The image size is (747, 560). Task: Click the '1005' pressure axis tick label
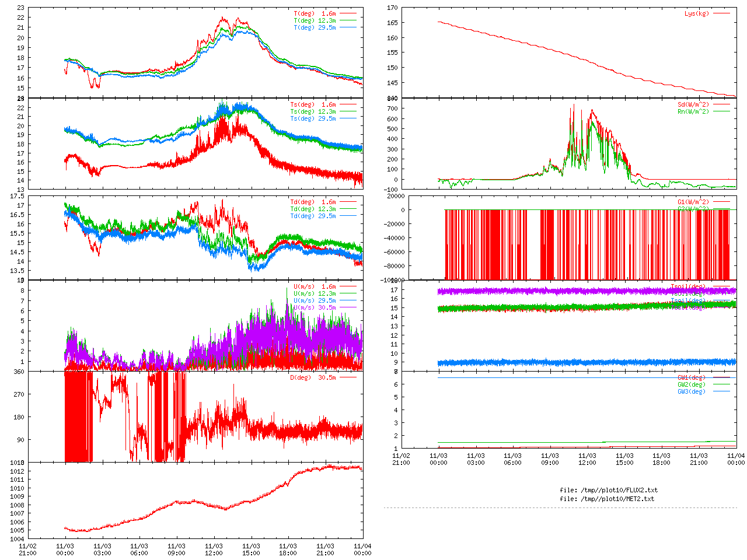[17, 531]
